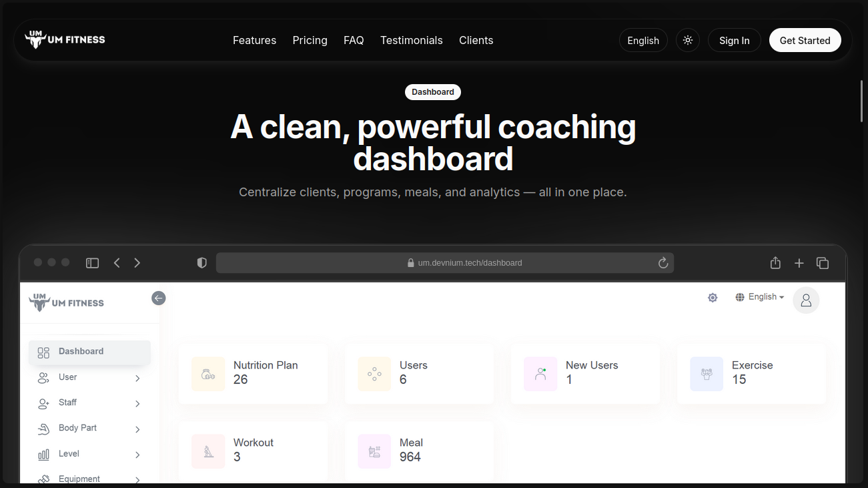
Task: Expand the Staff sidebar item
Action: pyautogui.click(x=89, y=403)
